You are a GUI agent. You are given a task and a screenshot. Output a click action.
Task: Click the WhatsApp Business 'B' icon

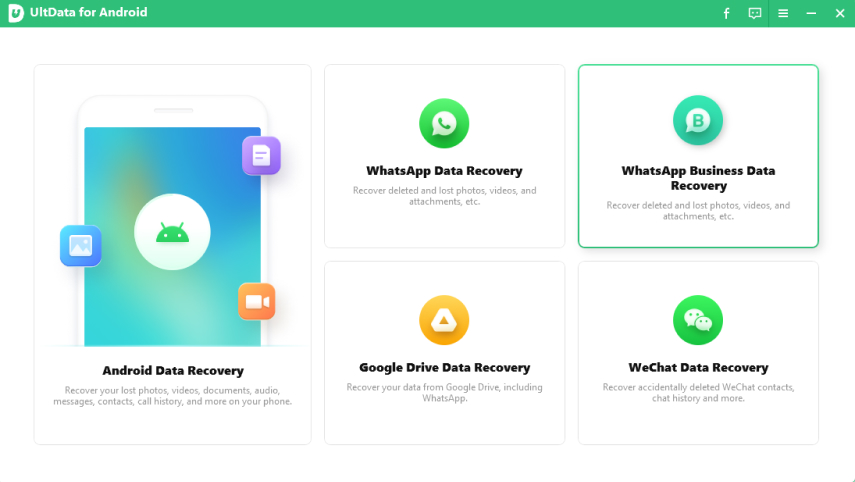click(x=697, y=121)
